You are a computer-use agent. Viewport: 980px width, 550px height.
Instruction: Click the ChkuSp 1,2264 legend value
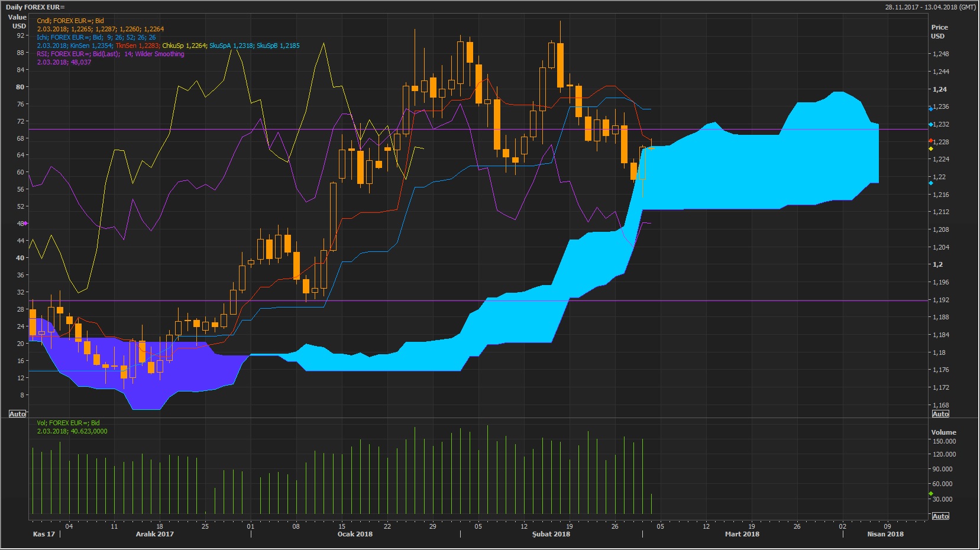point(185,46)
